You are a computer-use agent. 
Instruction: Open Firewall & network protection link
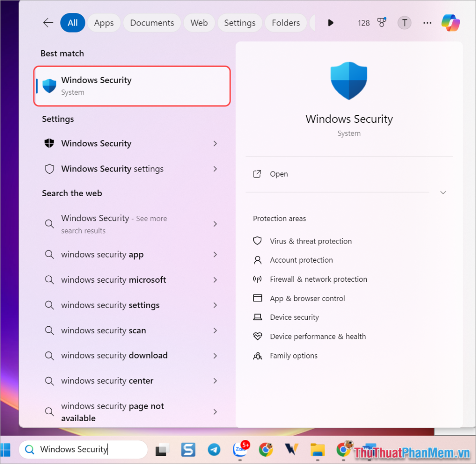point(318,279)
